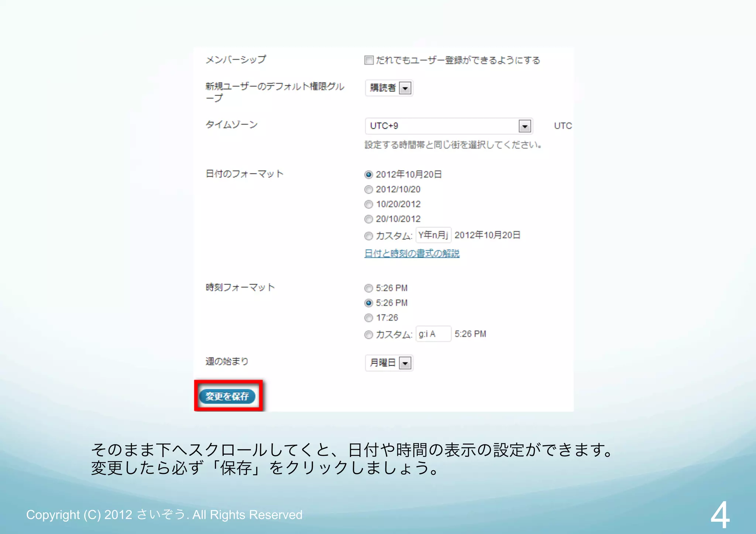The image size is (756, 534).
Task: Click the 日付のフォーマット label
Action: 244,174
